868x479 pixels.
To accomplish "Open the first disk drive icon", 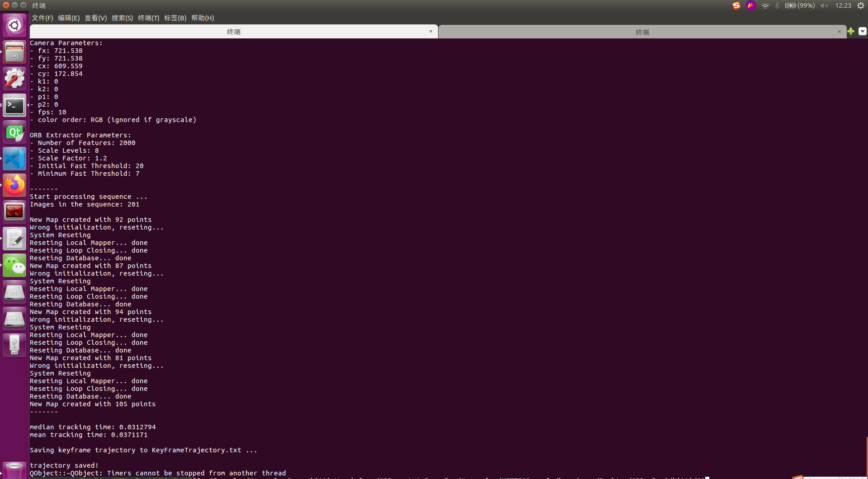I will click(14, 292).
